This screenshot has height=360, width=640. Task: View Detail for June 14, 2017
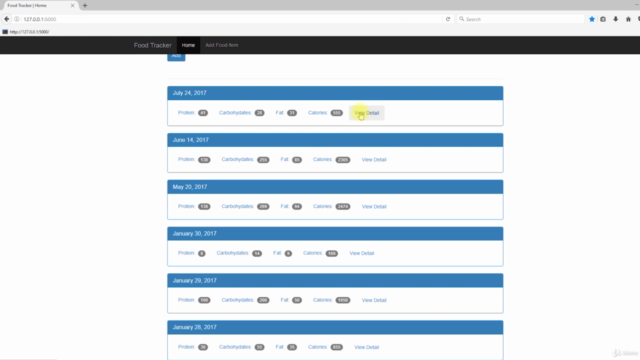coord(374,160)
